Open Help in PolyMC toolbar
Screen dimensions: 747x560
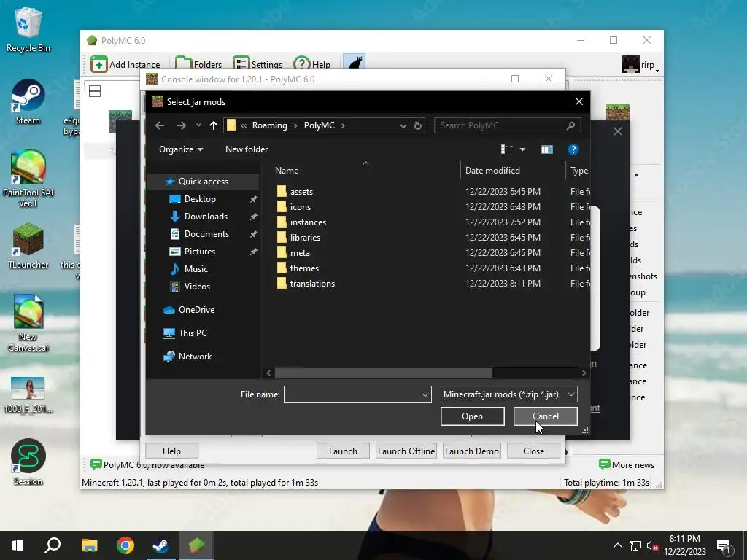click(x=312, y=64)
